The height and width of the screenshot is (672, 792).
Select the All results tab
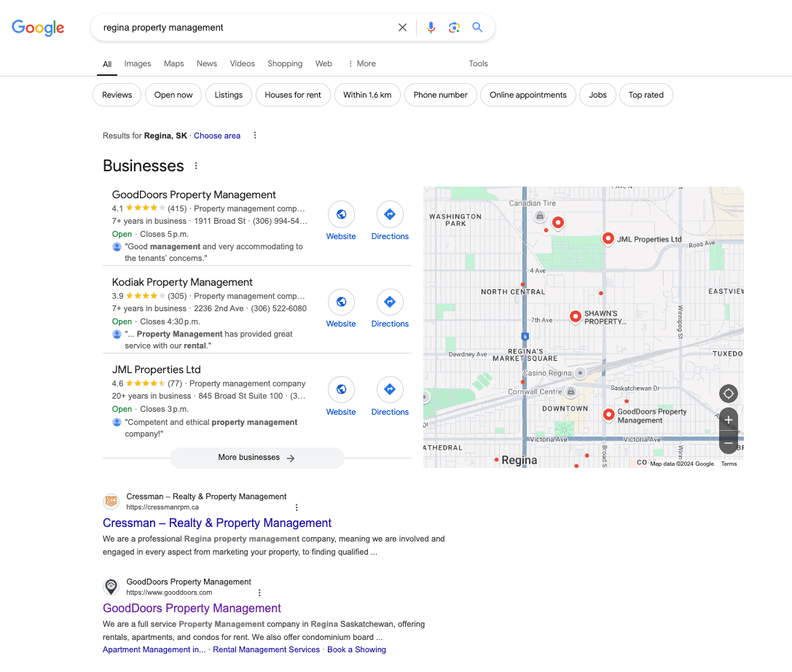coord(107,64)
